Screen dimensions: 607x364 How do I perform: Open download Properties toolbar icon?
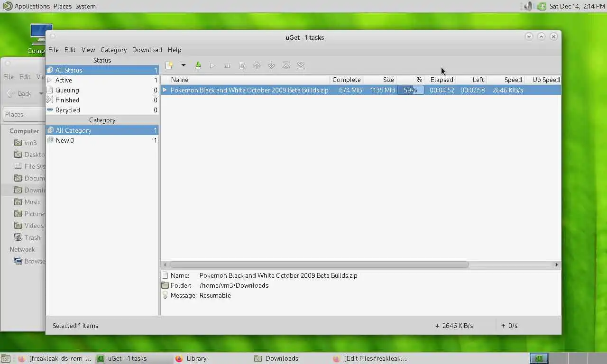(242, 65)
